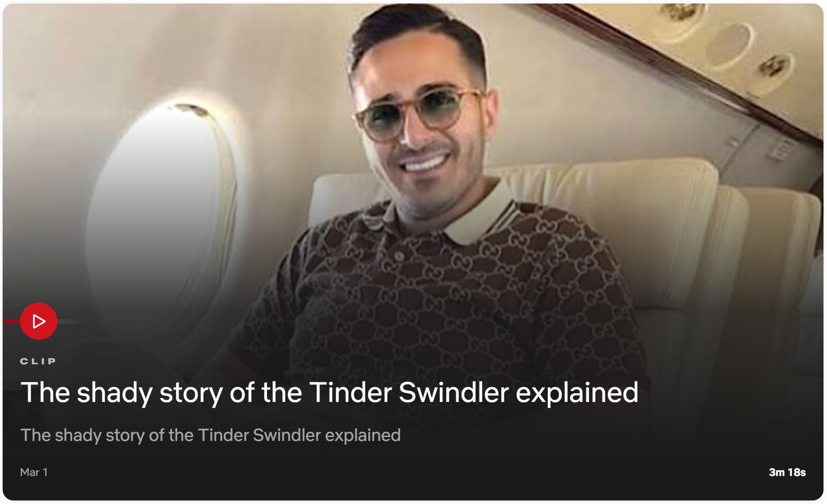Select the CLIP category label
Viewport: 827px width, 504px height.
39,361
